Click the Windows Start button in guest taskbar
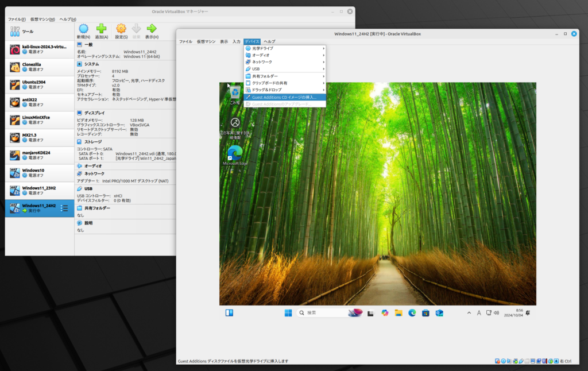Viewport: 588px width, 371px height. coord(288,313)
